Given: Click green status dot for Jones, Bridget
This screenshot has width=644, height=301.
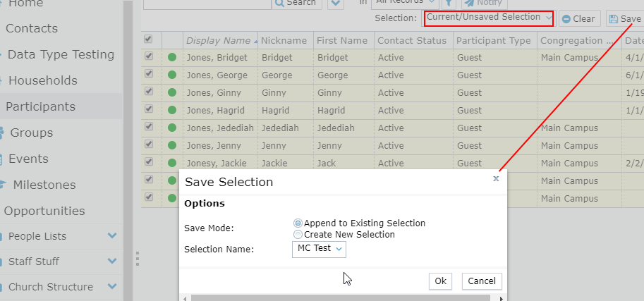Looking at the screenshot, I should click(x=172, y=57).
